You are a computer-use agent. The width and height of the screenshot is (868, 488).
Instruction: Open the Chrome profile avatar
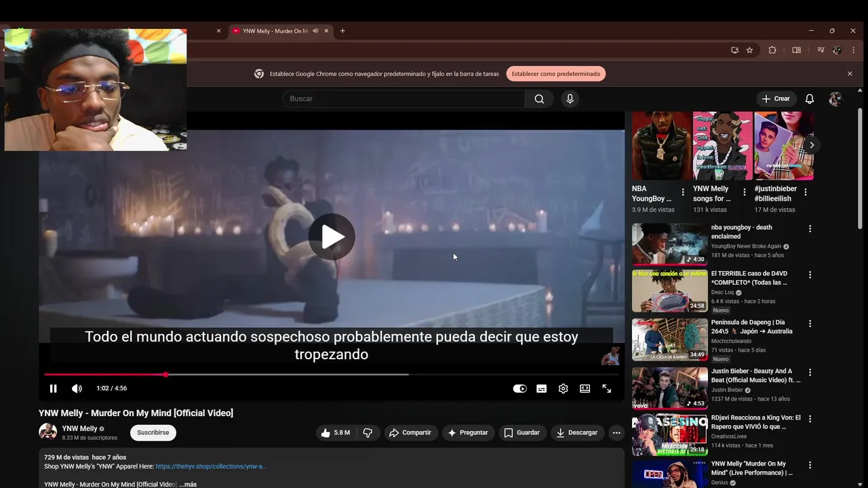click(837, 50)
